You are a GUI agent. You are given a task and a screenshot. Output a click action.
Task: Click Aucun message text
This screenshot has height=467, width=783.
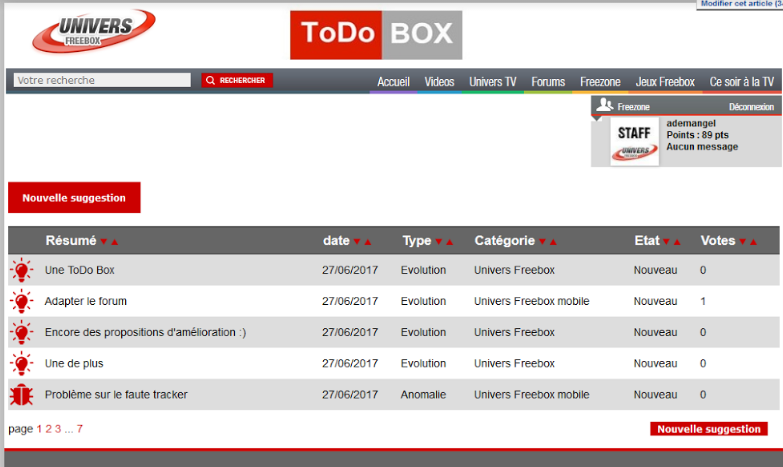[702, 147]
